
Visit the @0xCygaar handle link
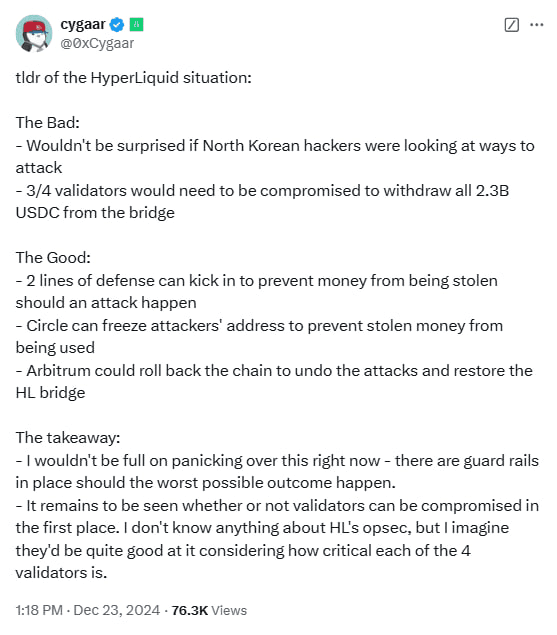click(97, 43)
